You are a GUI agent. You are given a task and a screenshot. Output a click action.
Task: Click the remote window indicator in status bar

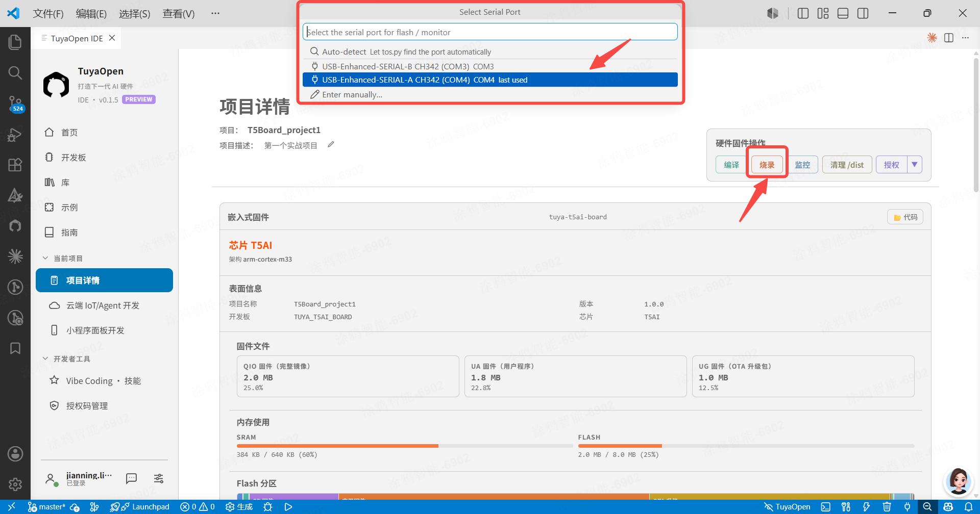point(11,507)
